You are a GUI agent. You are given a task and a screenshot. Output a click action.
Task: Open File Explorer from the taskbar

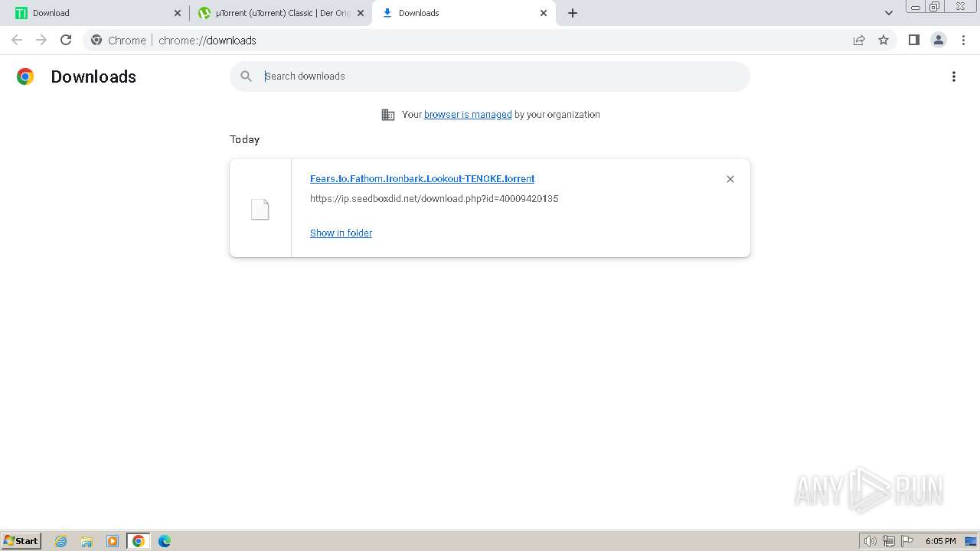(87, 541)
